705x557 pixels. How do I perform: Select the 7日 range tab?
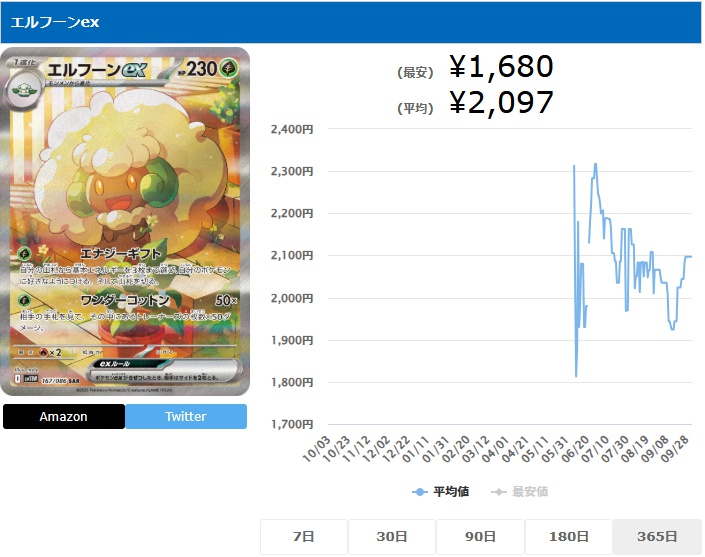point(304,537)
